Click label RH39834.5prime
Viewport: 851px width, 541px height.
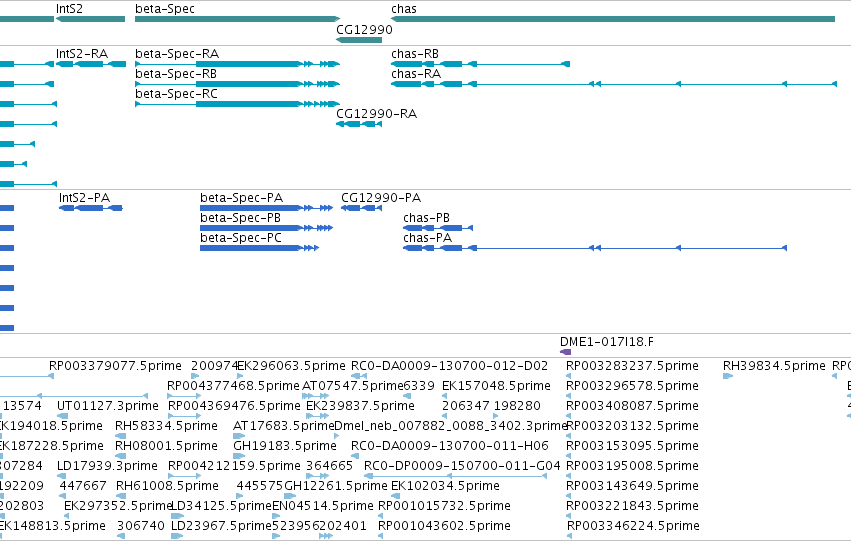774,366
